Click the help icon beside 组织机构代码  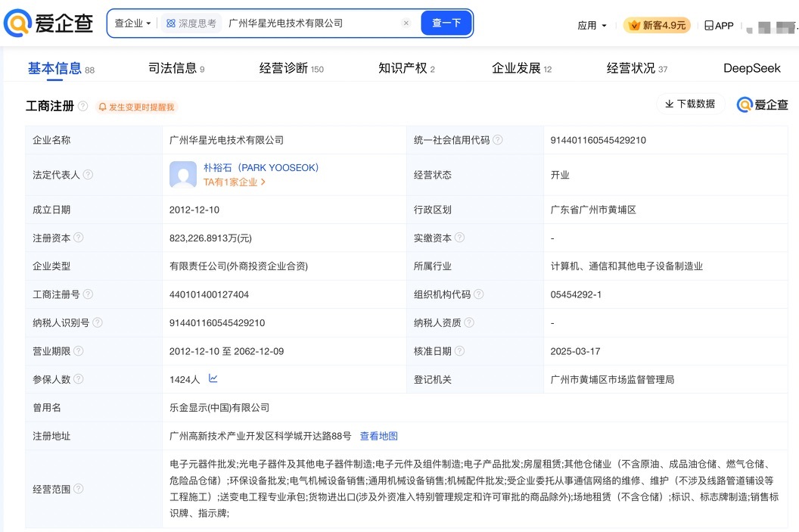pyautogui.click(x=478, y=294)
